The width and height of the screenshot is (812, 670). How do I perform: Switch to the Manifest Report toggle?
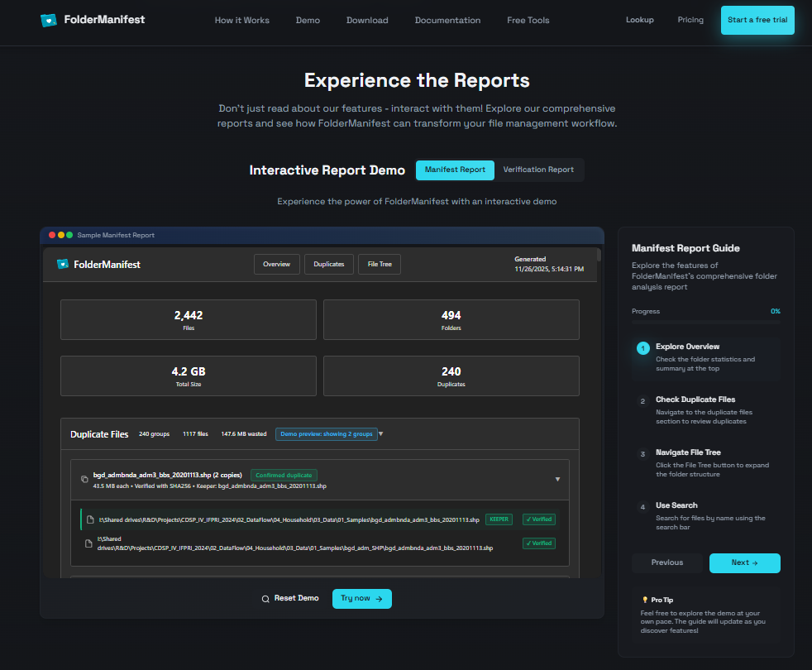coord(455,170)
